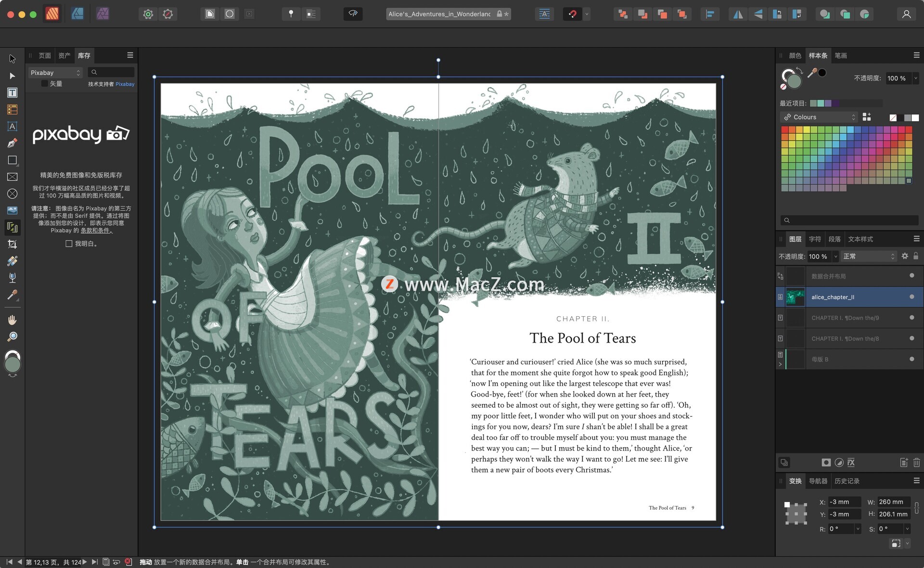Viewport: 924px width, 568px height.
Task: Switch to the 资产 tab
Action: (x=64, y=56)
